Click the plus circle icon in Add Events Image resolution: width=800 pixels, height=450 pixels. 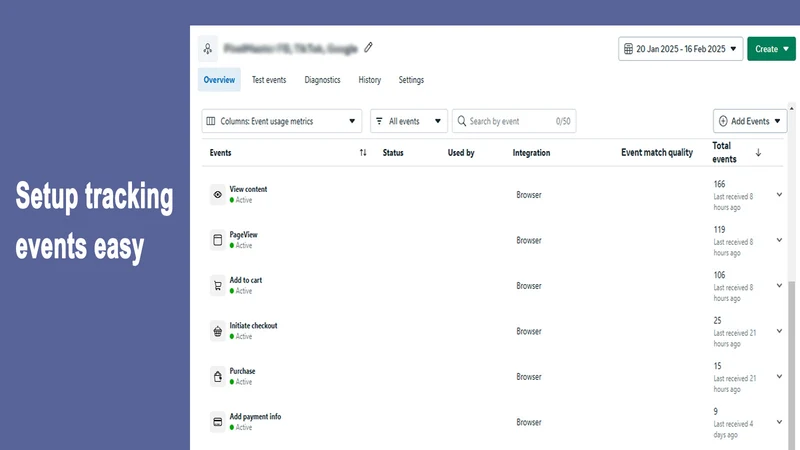pyautogui.click(x=723, y=121)
